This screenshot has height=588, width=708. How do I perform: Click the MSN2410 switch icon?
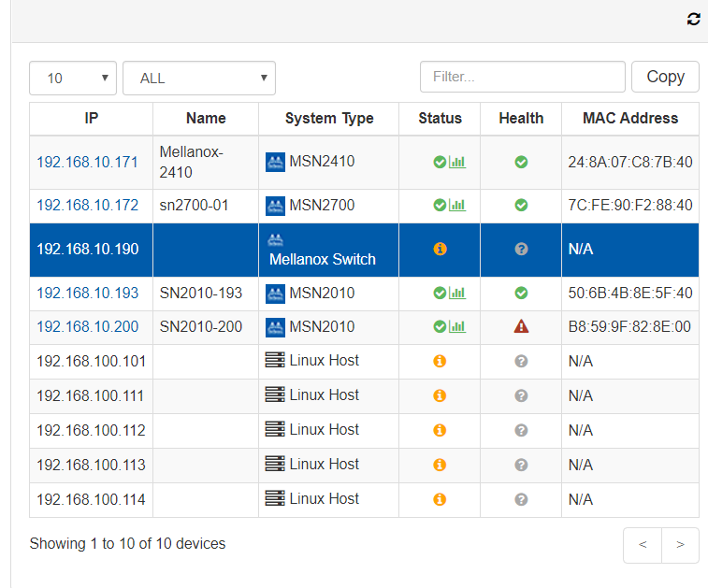tap(275, 162)
